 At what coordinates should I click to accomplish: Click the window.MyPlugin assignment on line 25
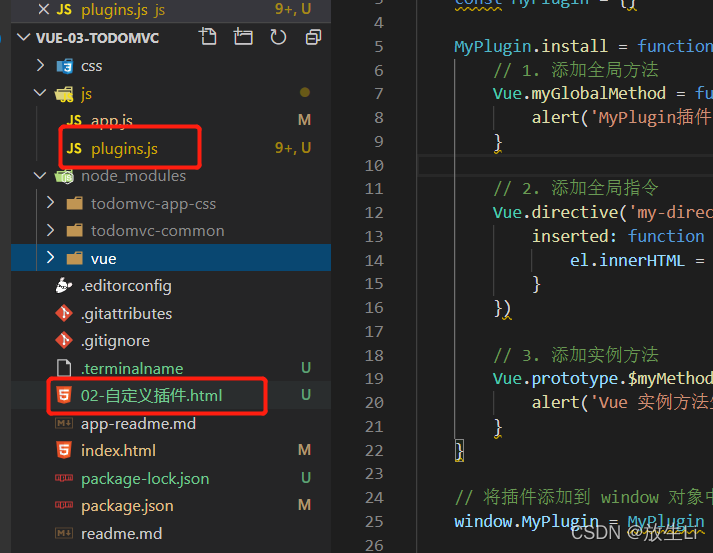click(x=579, y=522)
